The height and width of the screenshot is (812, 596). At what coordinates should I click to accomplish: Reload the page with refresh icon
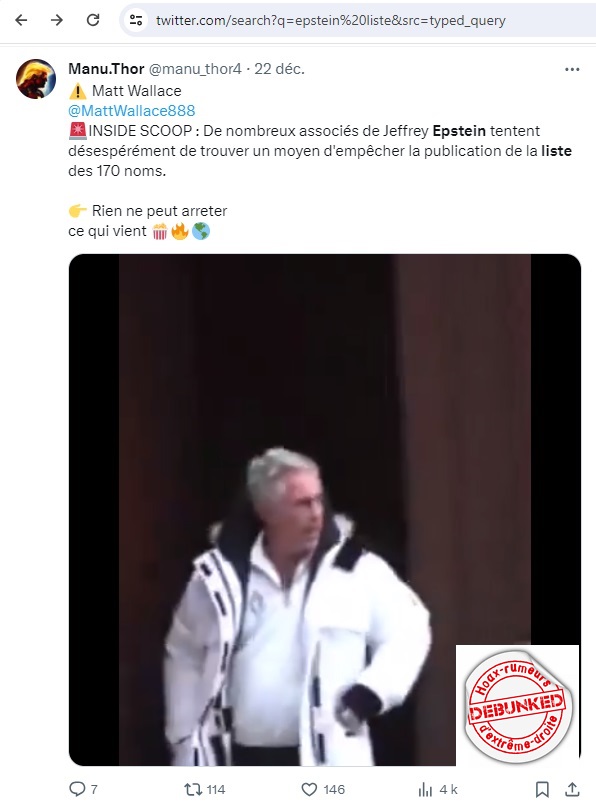[x=93, y=20]
